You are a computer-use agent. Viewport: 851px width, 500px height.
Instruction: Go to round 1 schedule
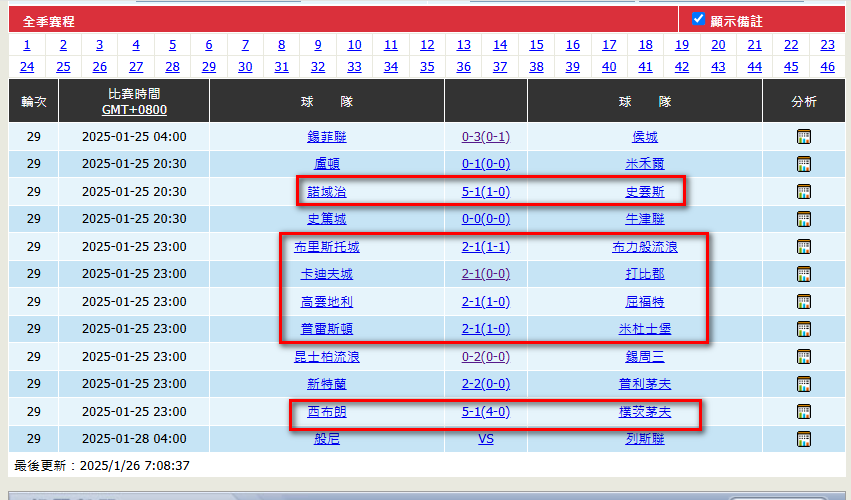click(27, 45)
